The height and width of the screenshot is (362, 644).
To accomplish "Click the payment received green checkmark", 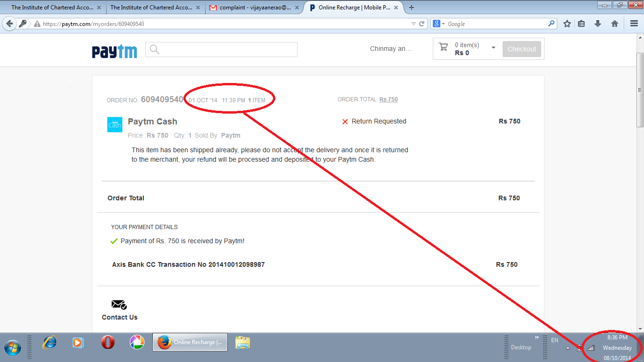I will 114,241.
